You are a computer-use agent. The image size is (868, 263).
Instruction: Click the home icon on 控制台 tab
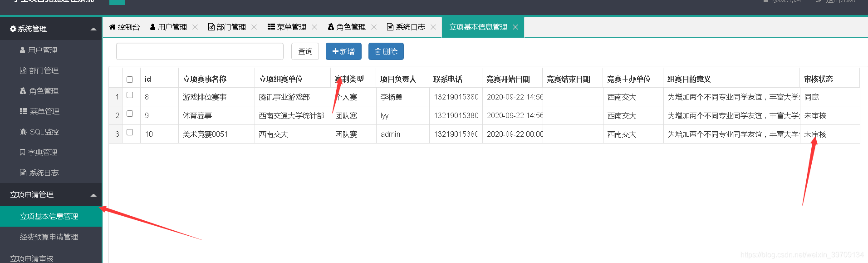[112, 27]
